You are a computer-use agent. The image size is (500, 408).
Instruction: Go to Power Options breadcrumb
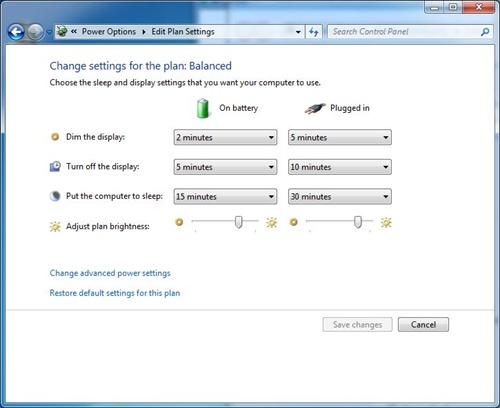(x=109, y=32)
